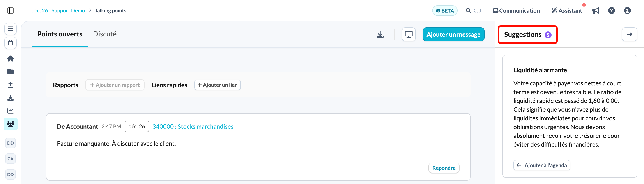Switch to the Discuté tab

coord(105,34)
